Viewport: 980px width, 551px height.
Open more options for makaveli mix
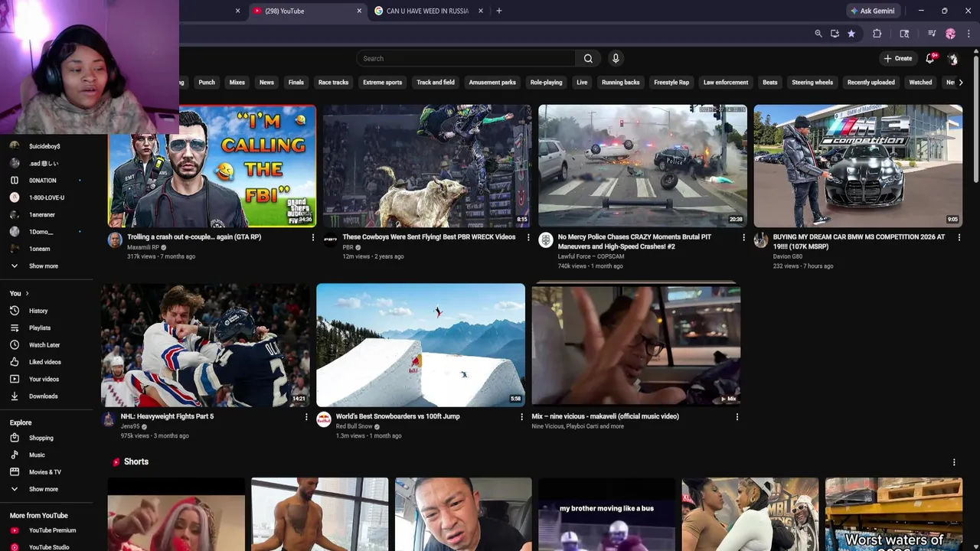(737, 417)
